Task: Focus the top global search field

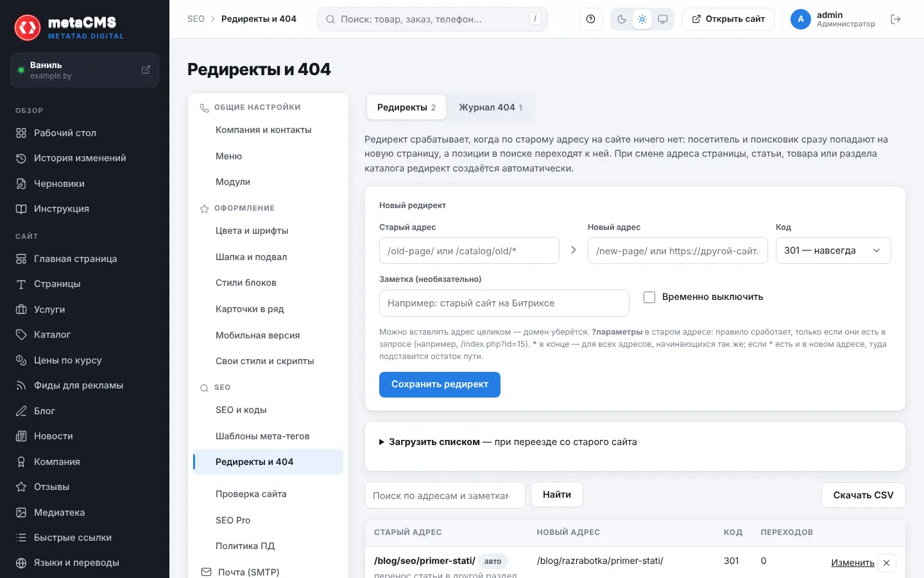Action: 432,19
